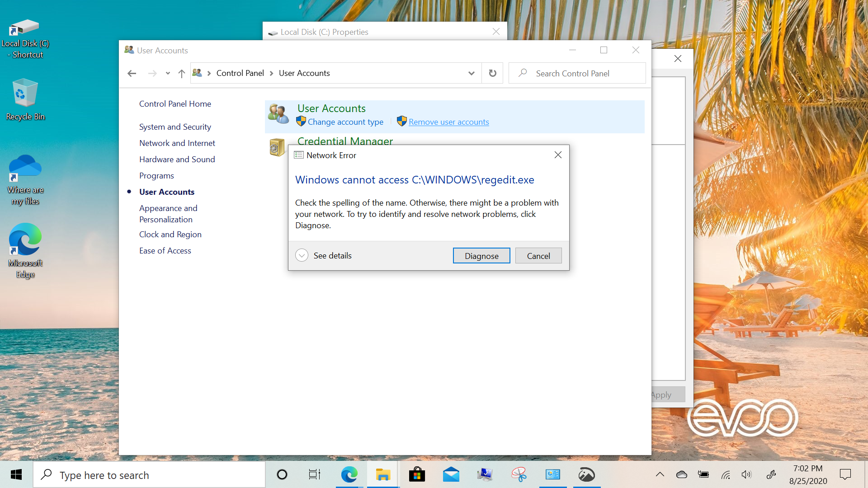The height and width of the screenshot is (488, 868).
Task: Expand the chevron after Control Panel breadcrumb
Action: tap(271, 73)
